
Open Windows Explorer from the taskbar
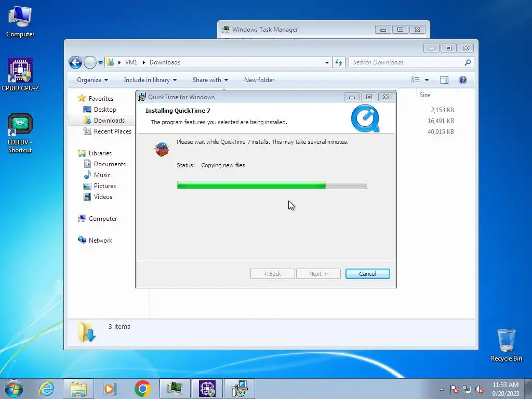tap(78, 389)
